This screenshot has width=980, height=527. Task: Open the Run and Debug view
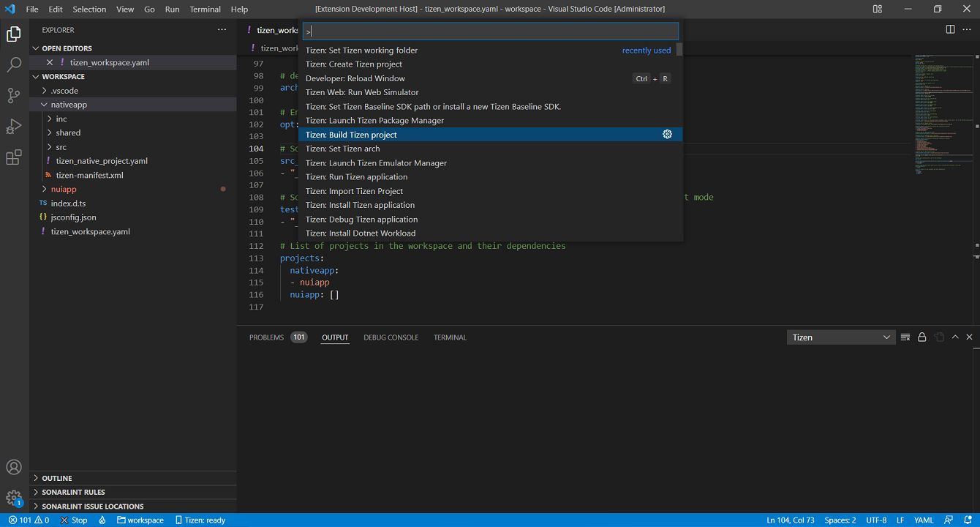tap(14, 127)
